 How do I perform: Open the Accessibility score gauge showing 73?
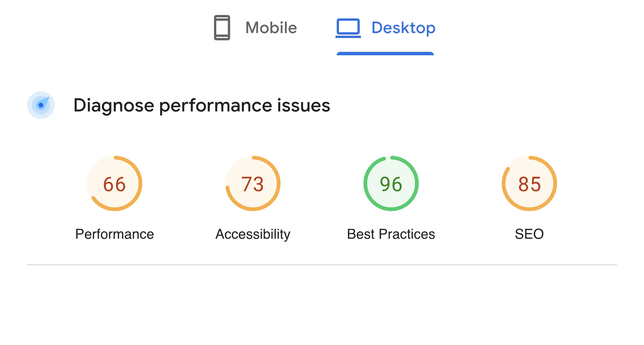253,184
